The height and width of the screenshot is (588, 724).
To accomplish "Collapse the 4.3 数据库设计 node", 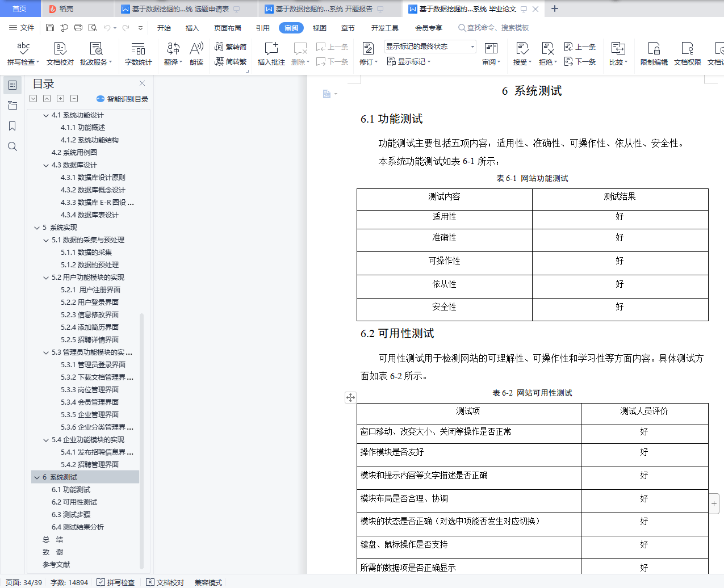I will point(46,165).
